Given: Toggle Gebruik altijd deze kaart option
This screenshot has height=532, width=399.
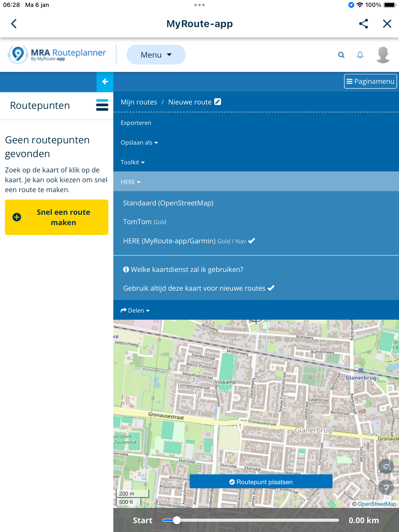Looking at the screenshot, I should (199, 288).
